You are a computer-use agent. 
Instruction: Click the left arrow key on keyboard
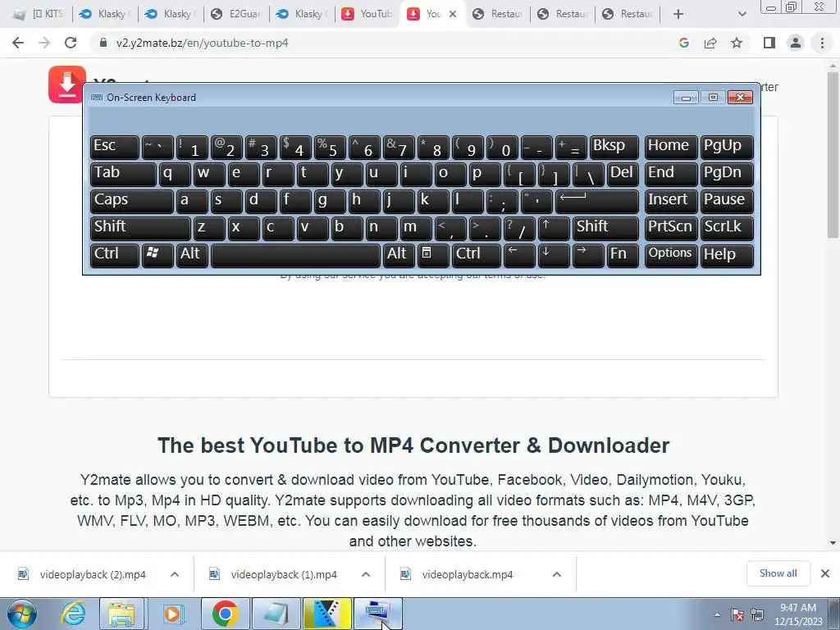pyautogui.click(x=519, y=254)
